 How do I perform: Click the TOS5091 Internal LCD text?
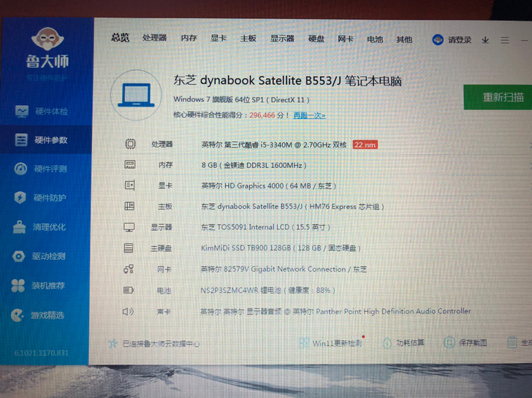point(265,227)
